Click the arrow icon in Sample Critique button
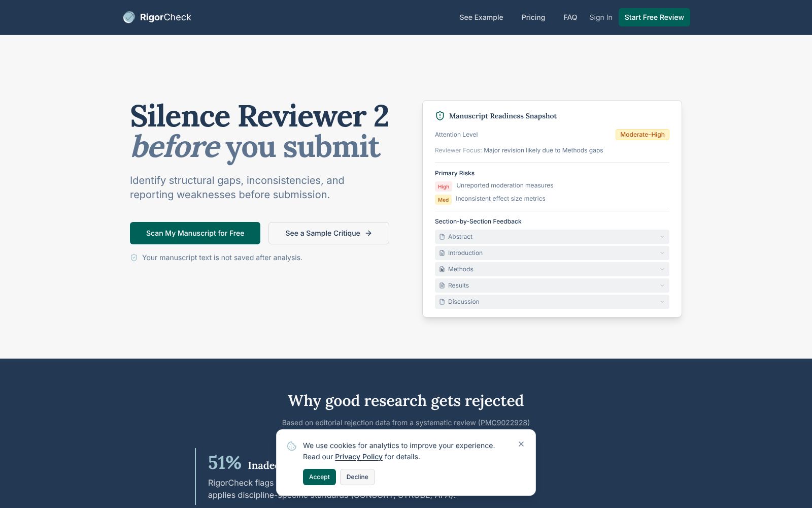Viewport: 812px width, 508px height. point(367,233)
